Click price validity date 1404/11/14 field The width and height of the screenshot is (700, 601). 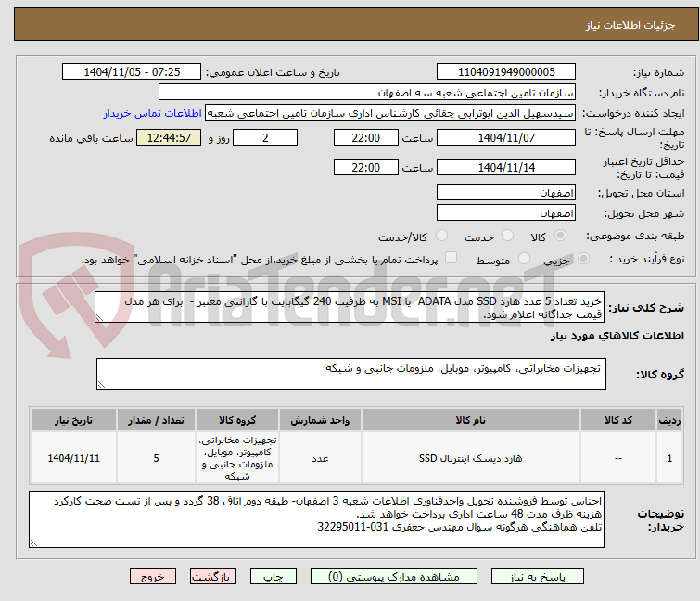tap(506, 167)
